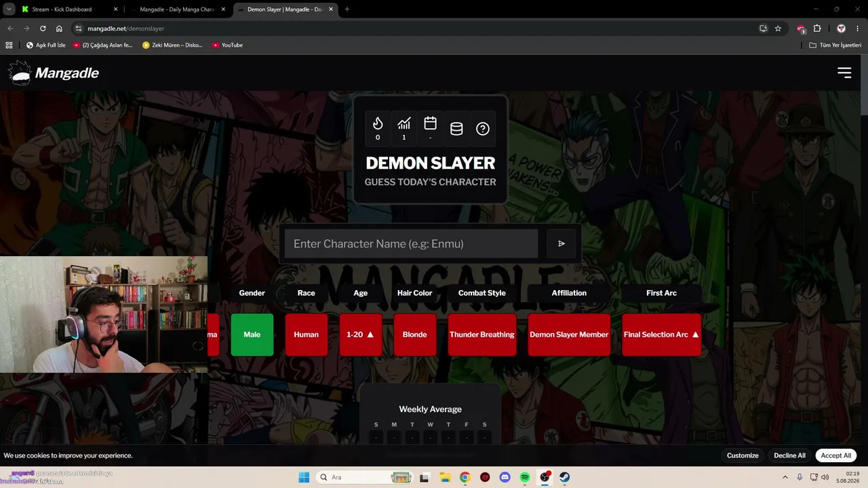This screenshot has height=488, width=868.
Task: Focus the Enter Character Name field
Action: click(411, 243)
